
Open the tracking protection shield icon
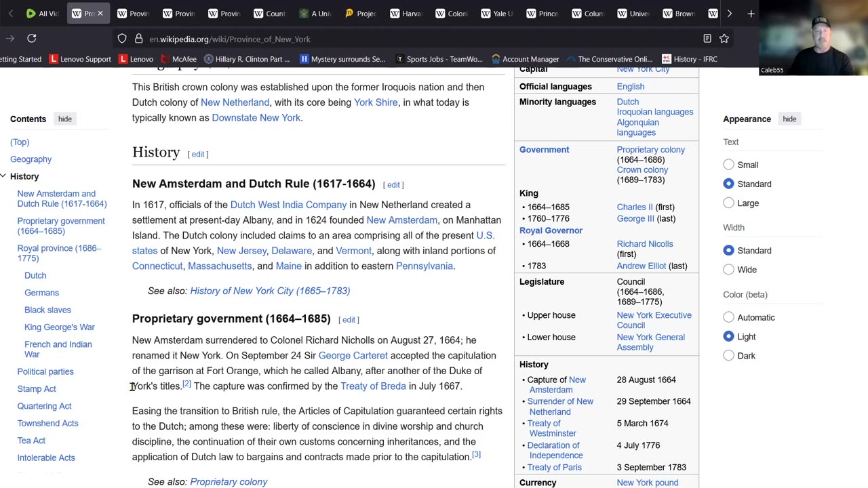pos(122,39)
